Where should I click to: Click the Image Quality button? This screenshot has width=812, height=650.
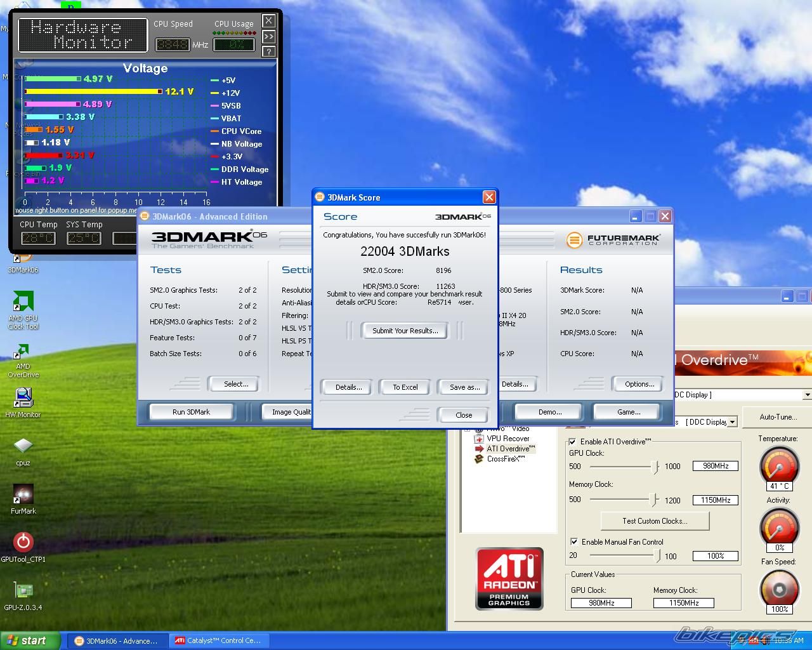pyautogui.click(x=287, y=412)
